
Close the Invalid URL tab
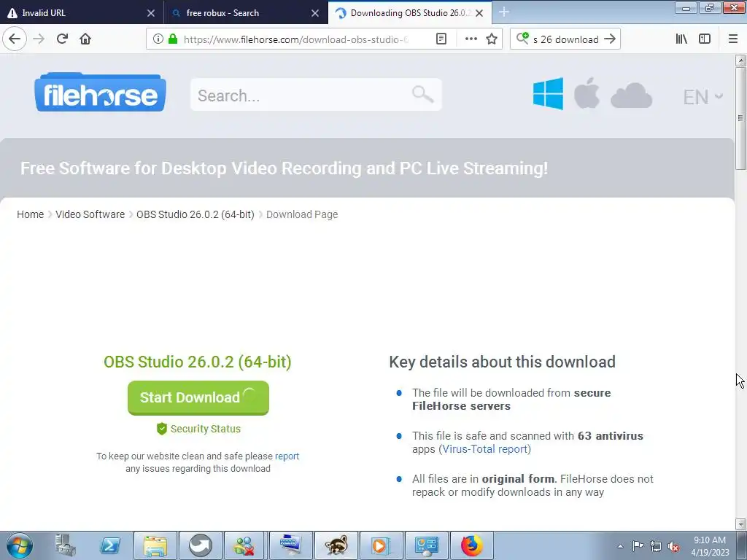click(x=150, y=13)
